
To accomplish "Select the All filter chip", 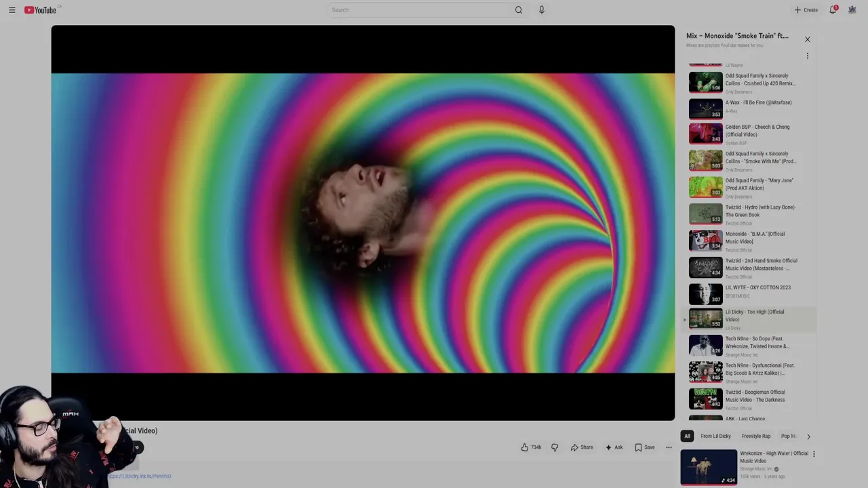I will click(x=687, y=436).
